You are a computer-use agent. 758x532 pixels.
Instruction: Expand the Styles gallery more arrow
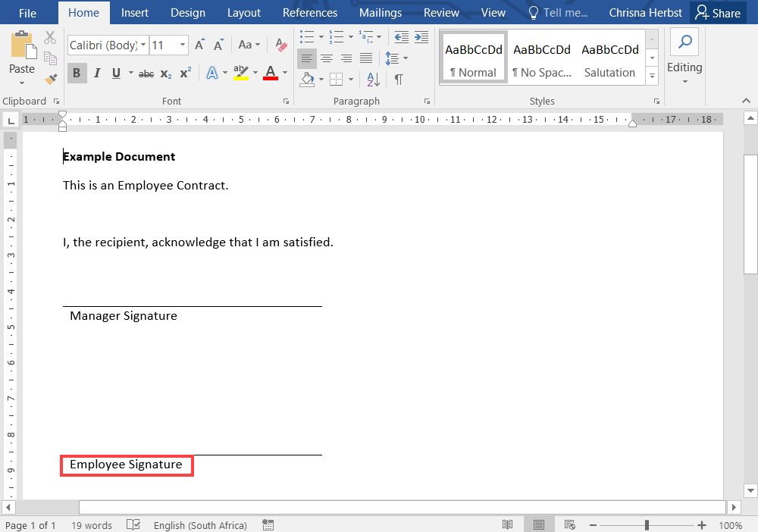(651, 75)
